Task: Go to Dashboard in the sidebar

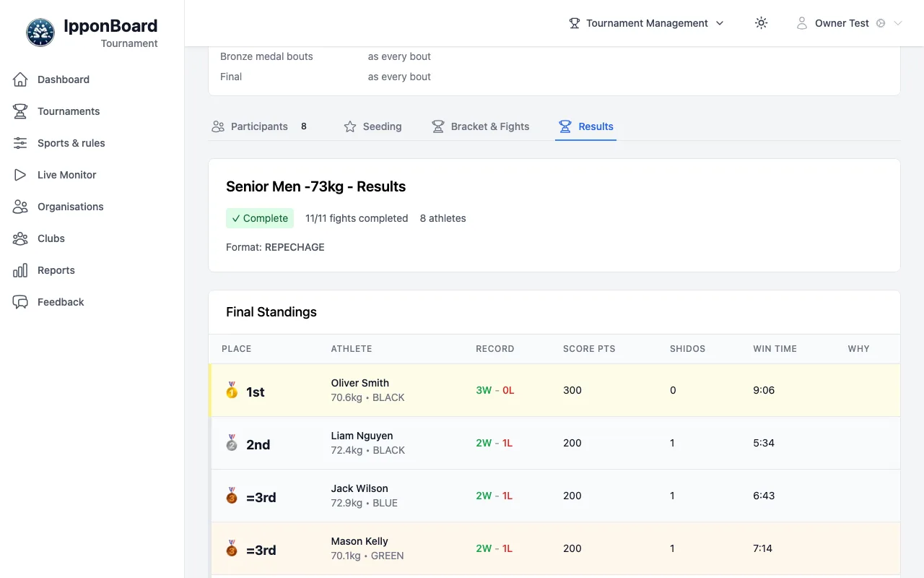Action: [x=92, y=79]
